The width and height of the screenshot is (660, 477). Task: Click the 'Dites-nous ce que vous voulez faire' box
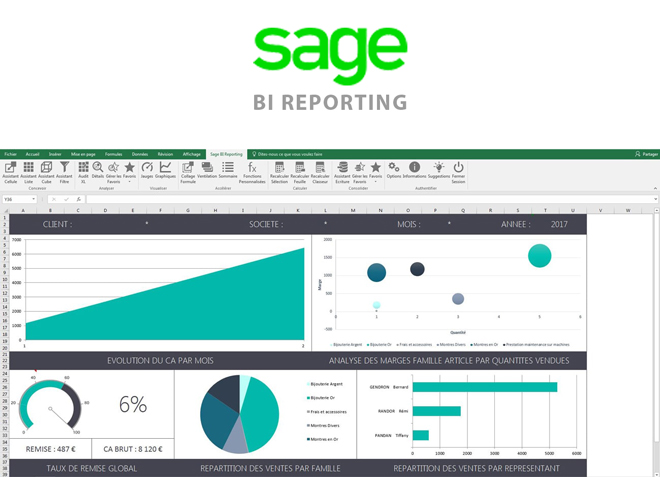pos(287,154)
